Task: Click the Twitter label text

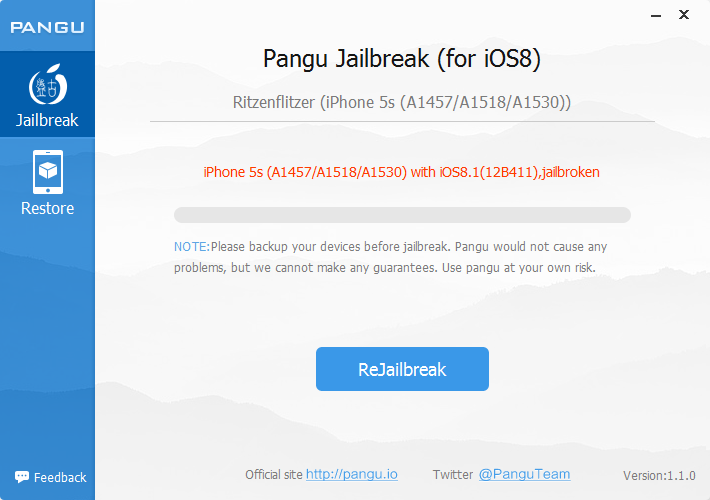Action: pos(452,475)
